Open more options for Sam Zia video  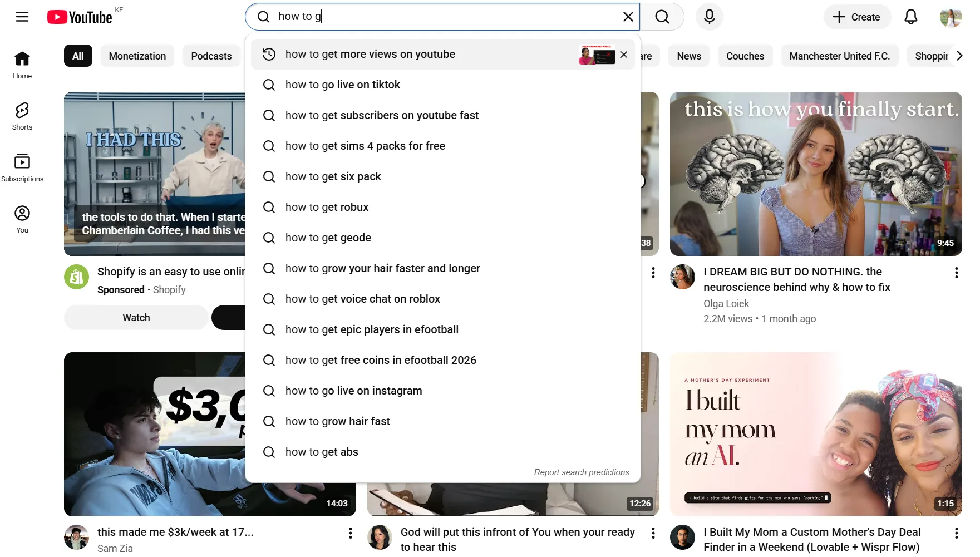coord(350,533)
